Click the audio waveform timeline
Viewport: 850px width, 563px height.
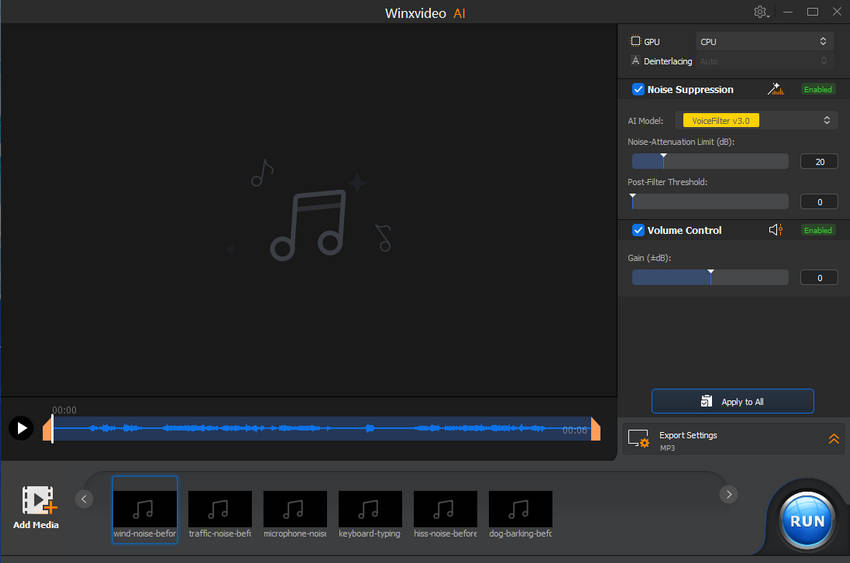[x=321, y=429]
